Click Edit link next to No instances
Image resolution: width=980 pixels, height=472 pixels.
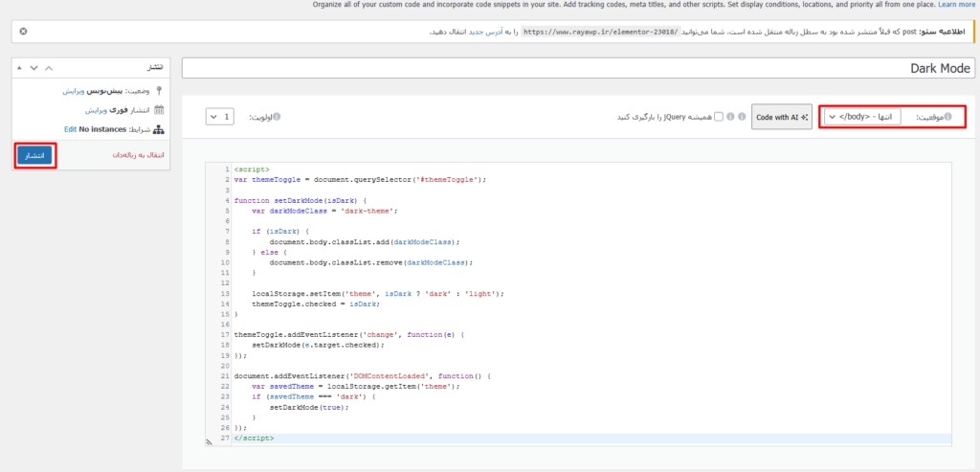click(70, 129)
